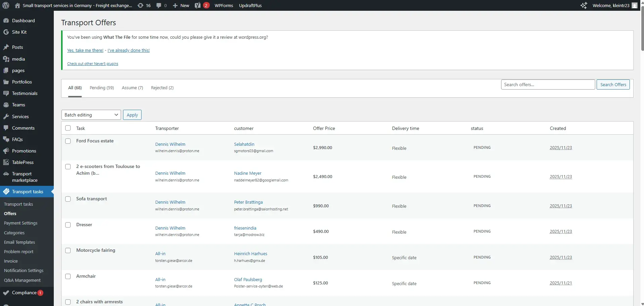Image resolution: width=644 pixels, height=306 pixels.
Task: Click the sparkle AI icon in admin bar
Action: pos(584,5)
